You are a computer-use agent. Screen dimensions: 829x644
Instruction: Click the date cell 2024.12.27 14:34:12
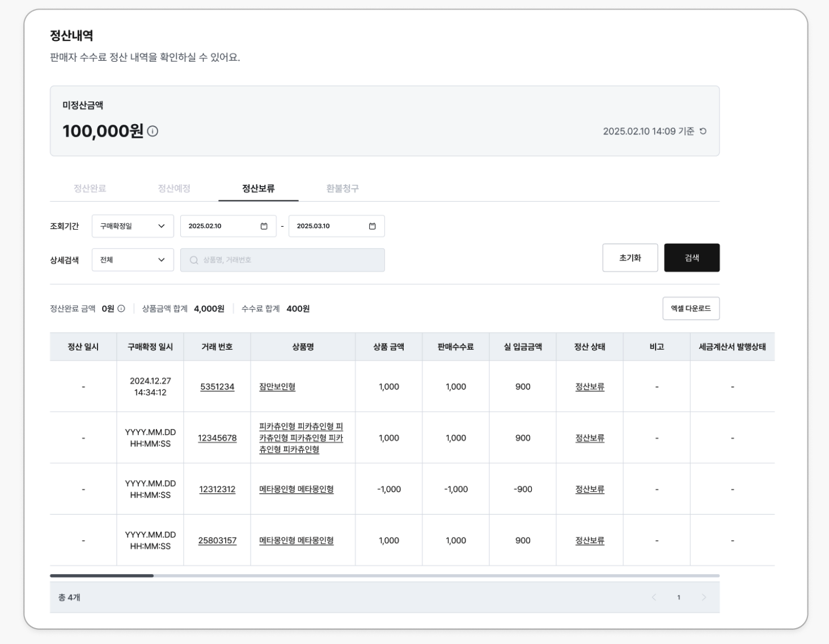(150, 387)
